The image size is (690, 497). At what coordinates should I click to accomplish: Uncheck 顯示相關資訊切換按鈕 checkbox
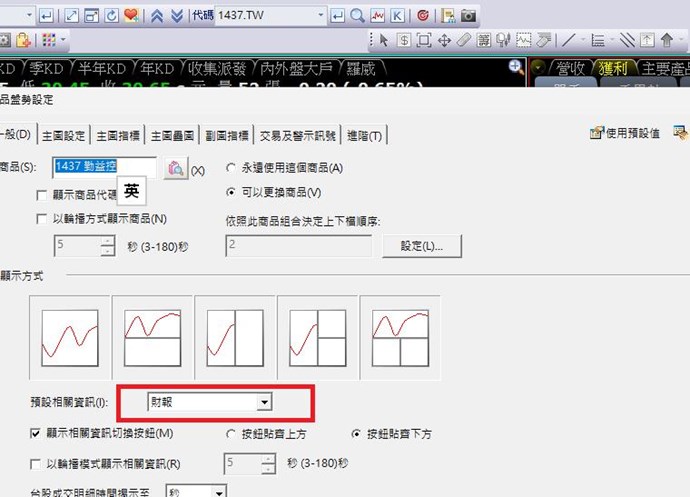(x=37, y=433)
